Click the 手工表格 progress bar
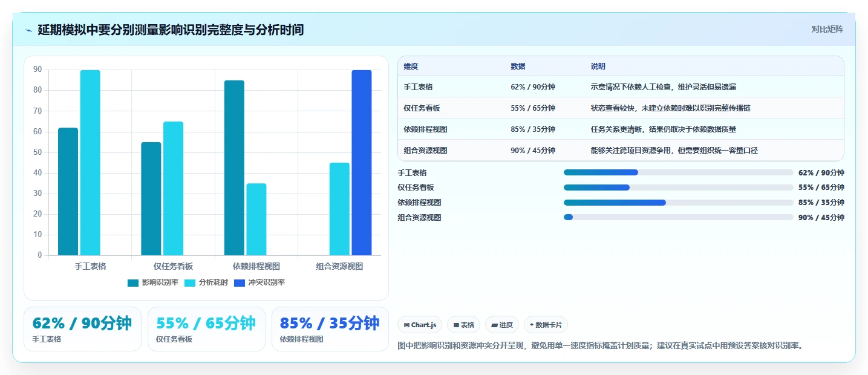 [679, 172]
